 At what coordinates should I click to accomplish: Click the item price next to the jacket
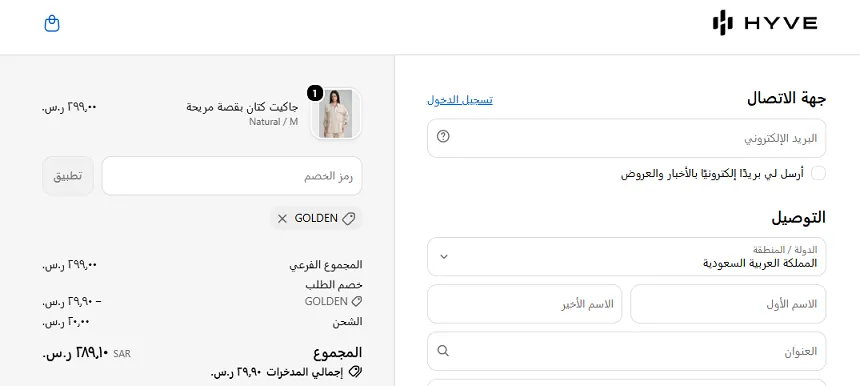point(70,107)
